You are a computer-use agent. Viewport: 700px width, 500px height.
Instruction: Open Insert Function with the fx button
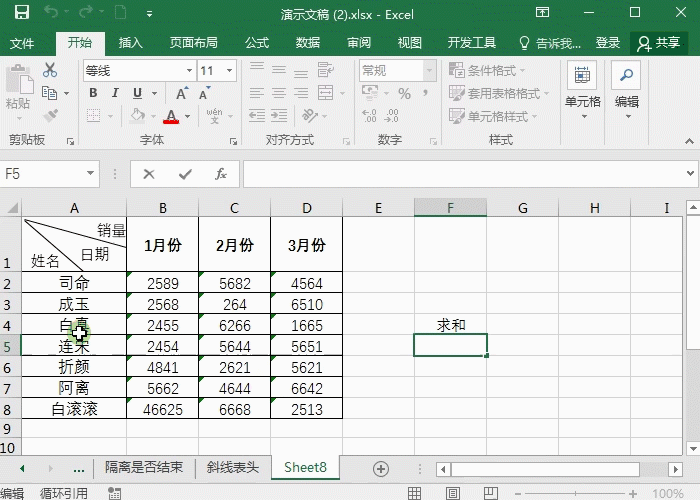[221, 174]
